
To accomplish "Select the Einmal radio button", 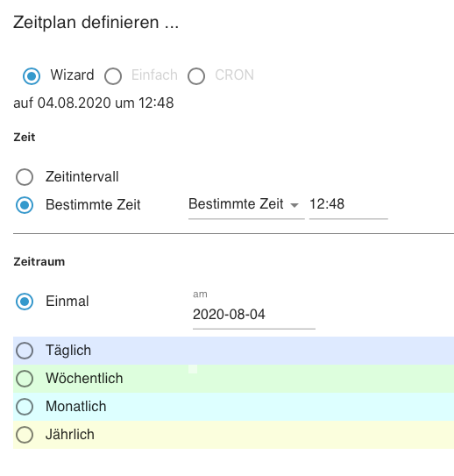I will click(x=25, y=302).
